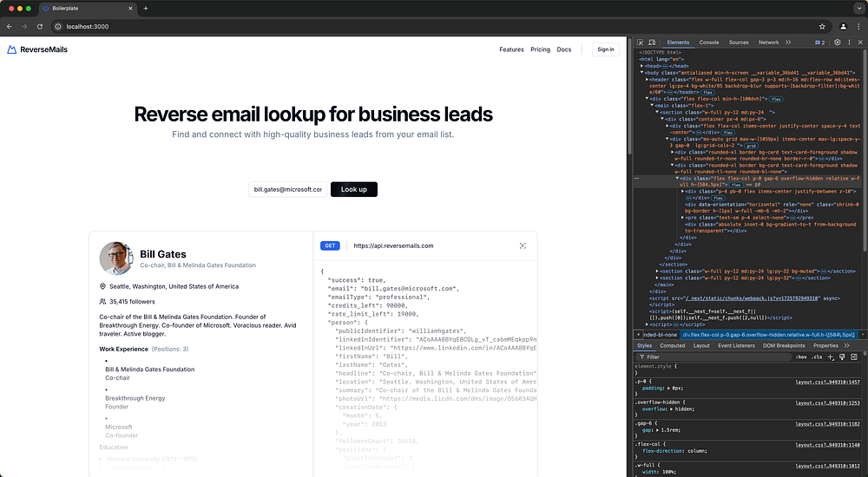Open the DevTools issues counter showing 2
Viewport: 868px width, 477px height.
(820, 42)
